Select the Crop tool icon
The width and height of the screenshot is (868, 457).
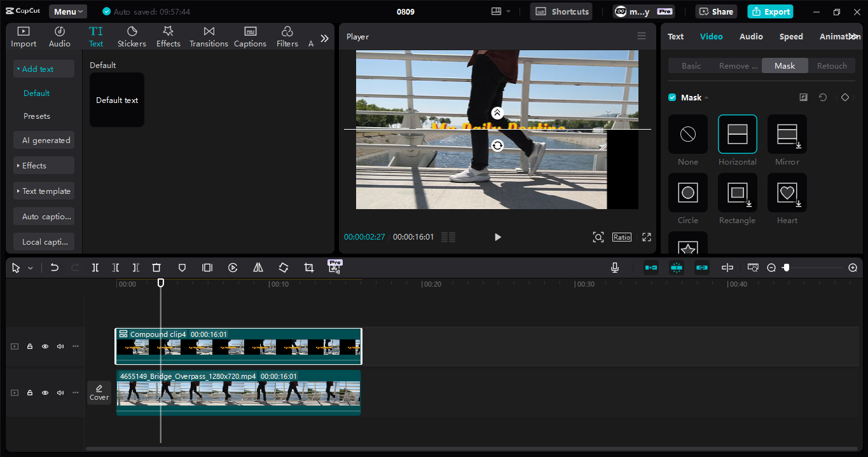309,268
